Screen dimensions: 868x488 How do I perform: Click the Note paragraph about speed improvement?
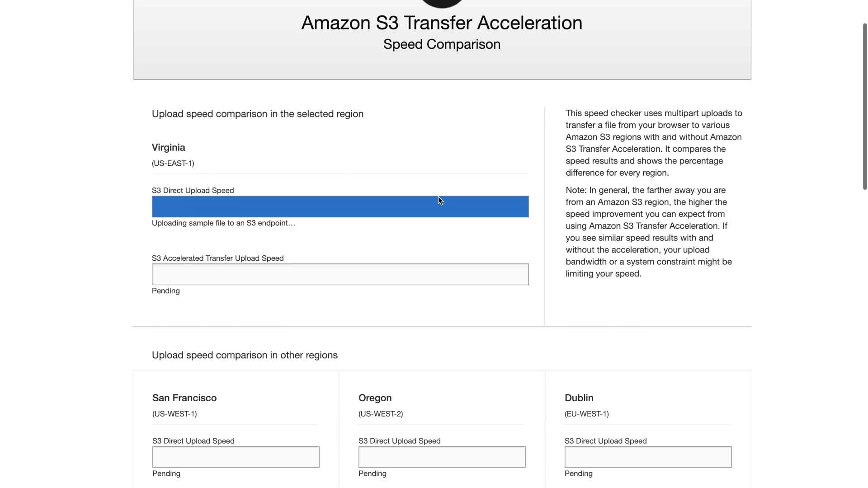pyautogui.click(x=648, y=232)
